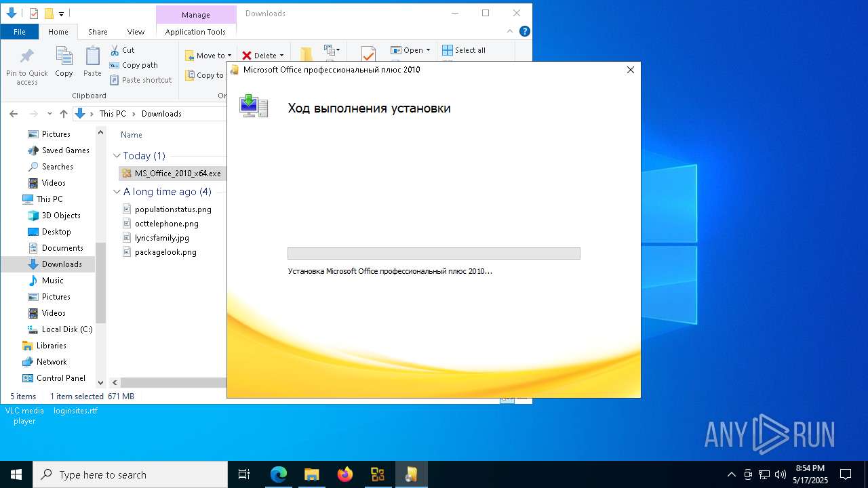Open Downloads in navigation pane
The width and height of the screenshot is (868, 488).
pyautogui.click(x=55, y=264)
